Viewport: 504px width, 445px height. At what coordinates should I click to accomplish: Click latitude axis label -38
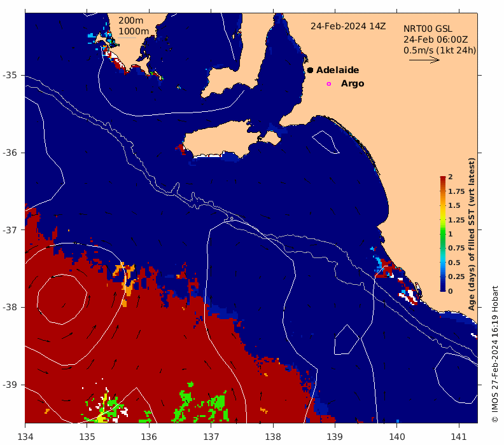pos(10,307)
